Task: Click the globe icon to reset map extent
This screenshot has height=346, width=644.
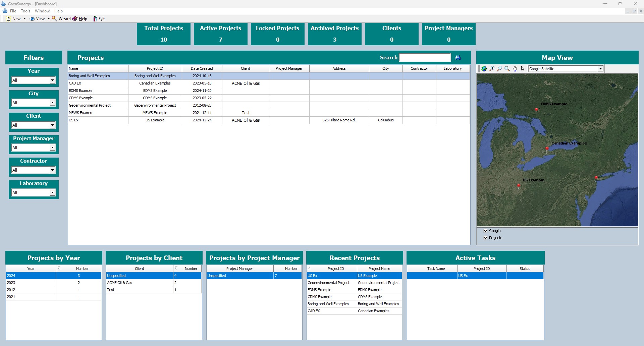Action: point(484,69)
